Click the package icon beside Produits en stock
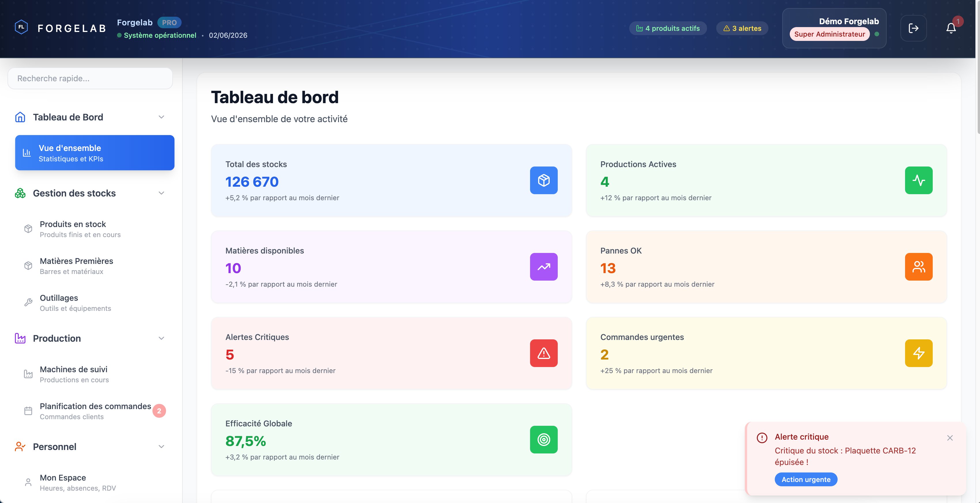The height and width of the screenshot is (503, 980). point(28,229)
